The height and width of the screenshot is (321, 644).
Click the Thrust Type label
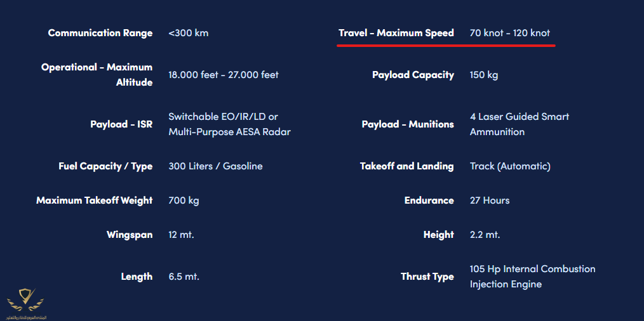[x=427, y=277]
